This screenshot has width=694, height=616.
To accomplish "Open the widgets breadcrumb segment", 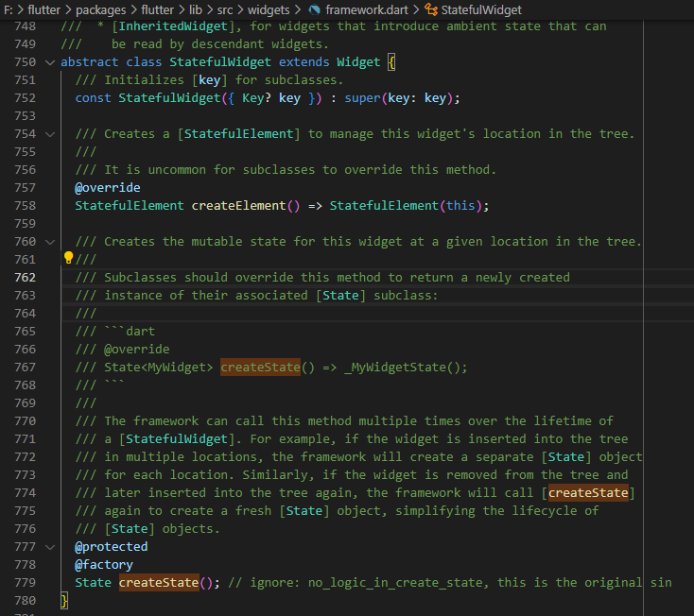I will pos(269,9).
